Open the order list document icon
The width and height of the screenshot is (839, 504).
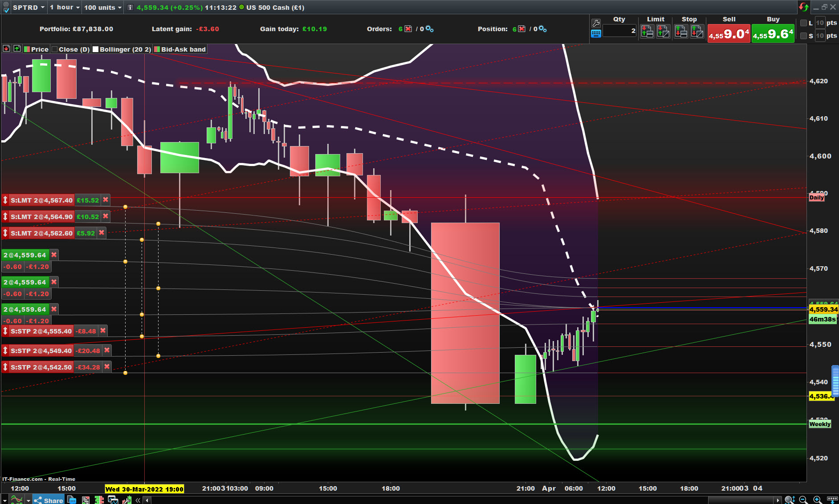pos(86,500)
